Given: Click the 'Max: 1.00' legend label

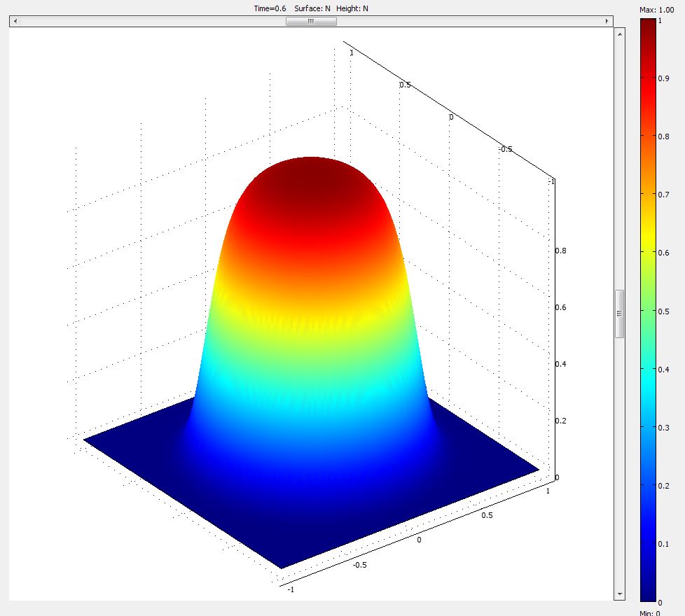Looking at the screenshot, I should (x=656, y=9).
